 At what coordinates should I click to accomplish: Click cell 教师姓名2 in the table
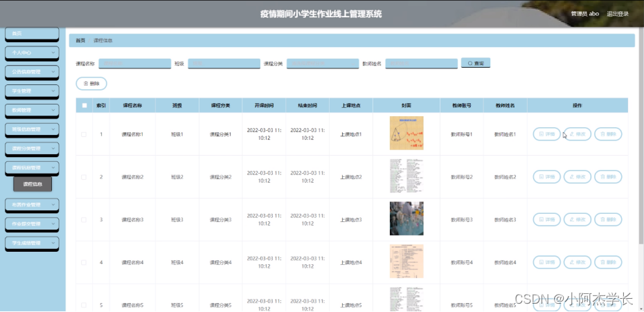[506, 177]
